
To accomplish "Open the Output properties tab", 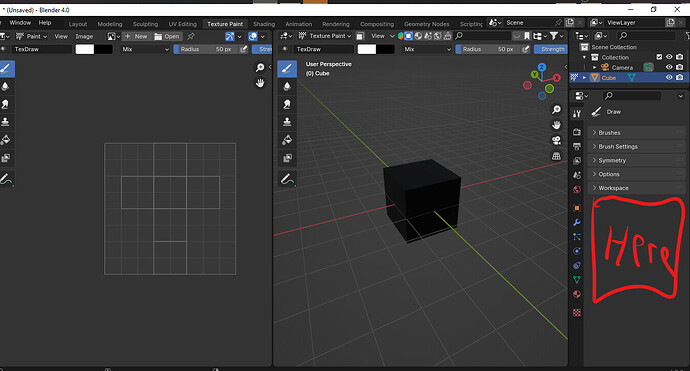I will click(x=577, y=146).
